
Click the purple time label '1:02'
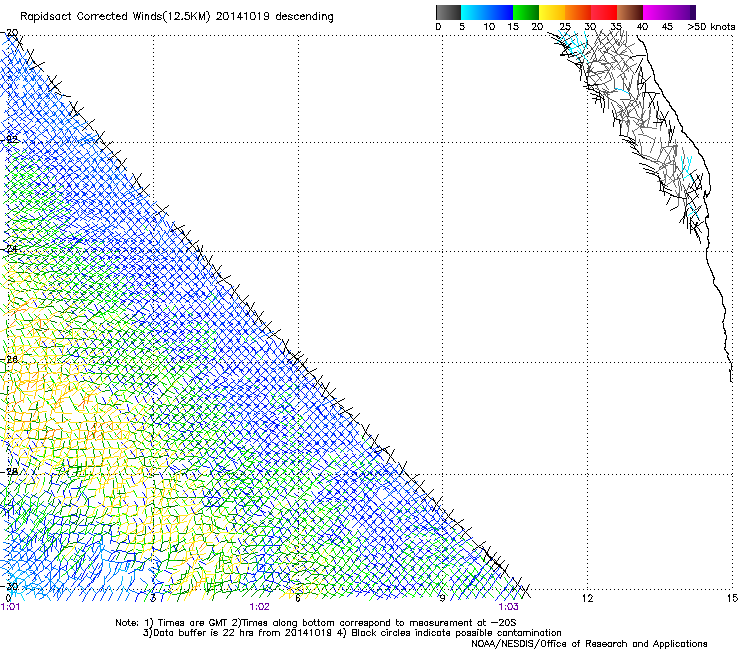click(260, 607)
